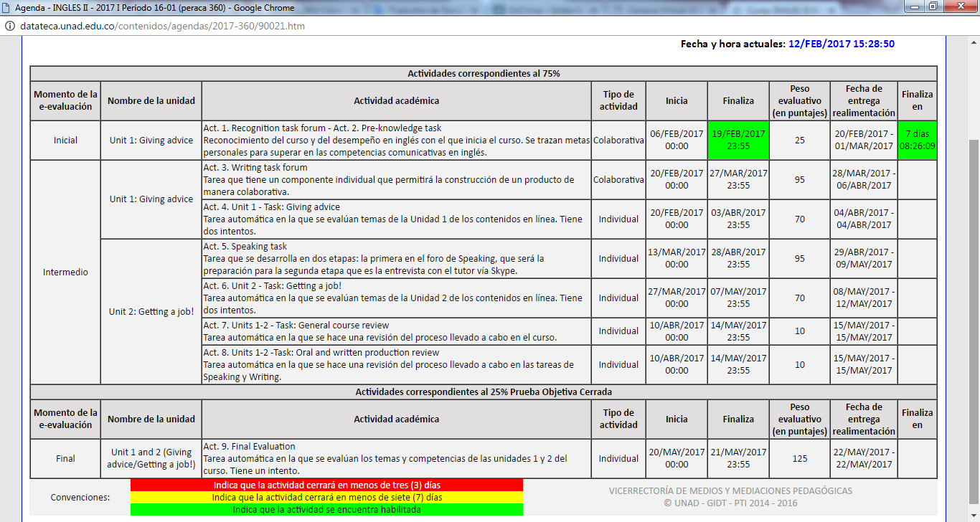The height and width of the screenshot is (522, 980).
Task: Click the green '7 días' countdown cell
Action: [x=917, y=140]
